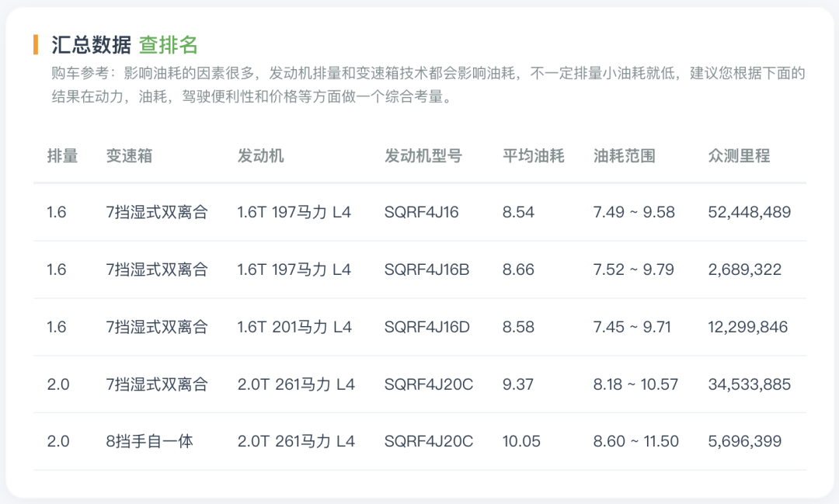
Task: Click the 发动机 column header
Action: click(x=260, y=155)
